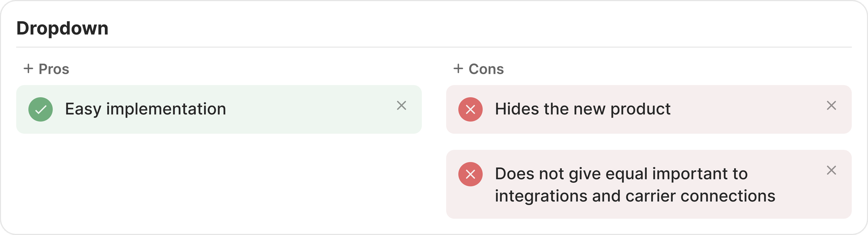The width and height of the screenshot is (868, 235).
Task: Remove the Easy implementation pro
Action: [401, 105]
